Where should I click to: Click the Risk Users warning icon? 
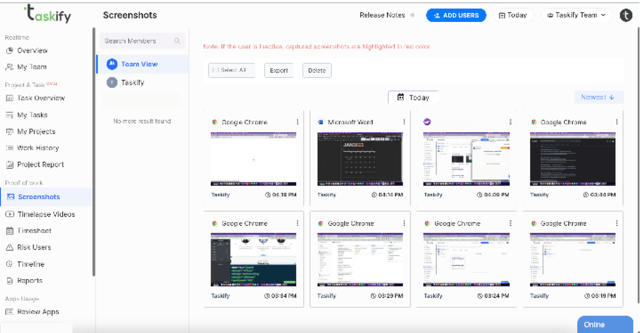point(9,247)
